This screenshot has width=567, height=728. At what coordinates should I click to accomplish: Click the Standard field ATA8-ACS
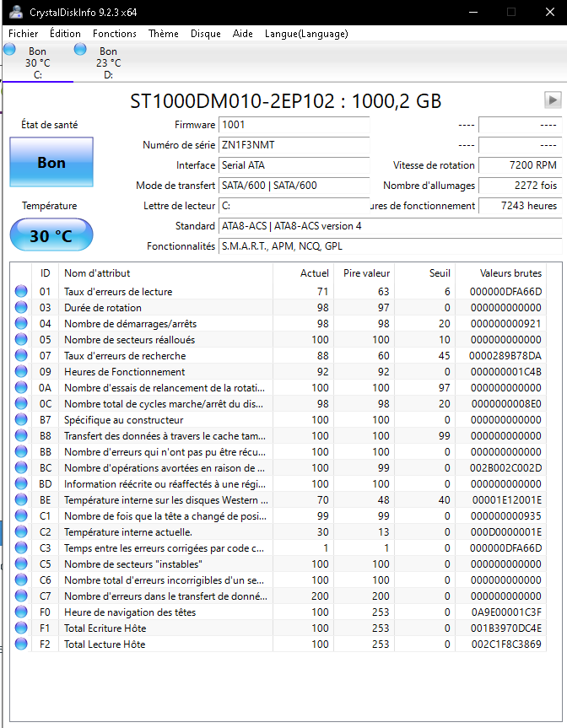pos(390,225)
